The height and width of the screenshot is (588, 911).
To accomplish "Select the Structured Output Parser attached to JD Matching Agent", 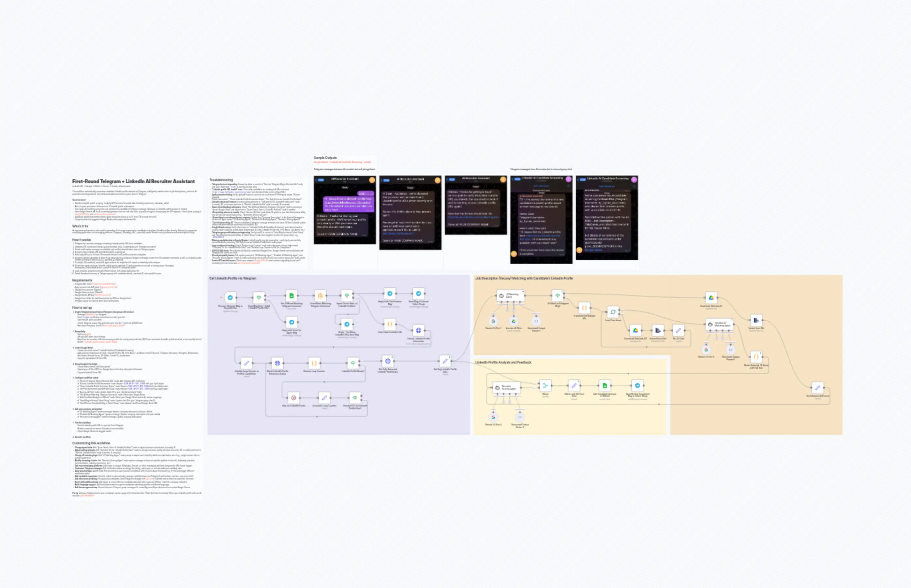I will [536, 322].
